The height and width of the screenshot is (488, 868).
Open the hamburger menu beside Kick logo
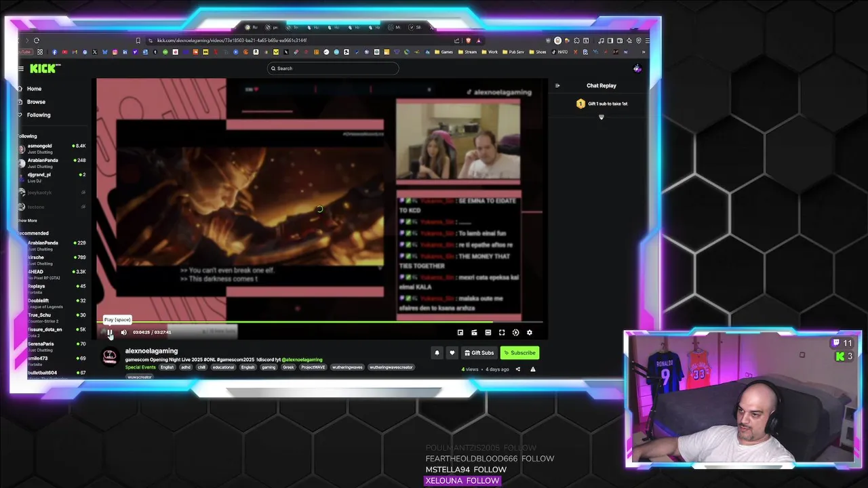click(22, 68)
